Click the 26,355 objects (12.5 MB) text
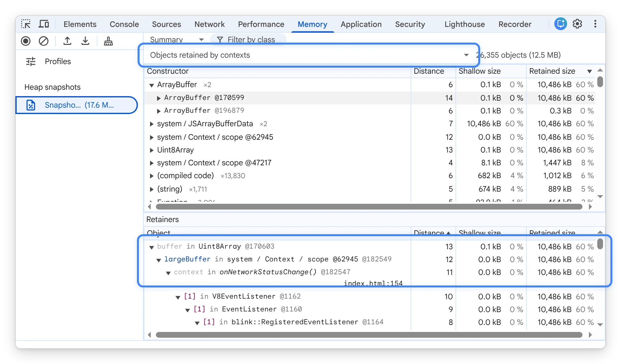 [518, 55]
